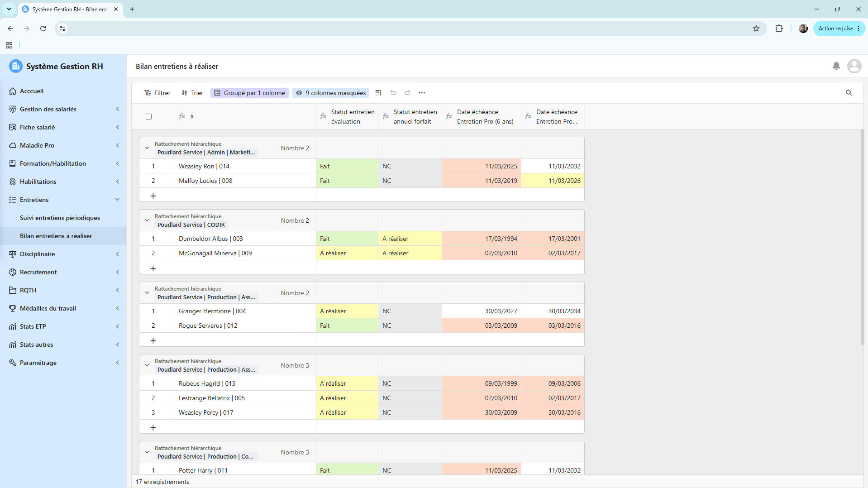868x488 pixels.
Task: Collapse the Production group containing Rubeus Hagrid
Action: (147, 365)
